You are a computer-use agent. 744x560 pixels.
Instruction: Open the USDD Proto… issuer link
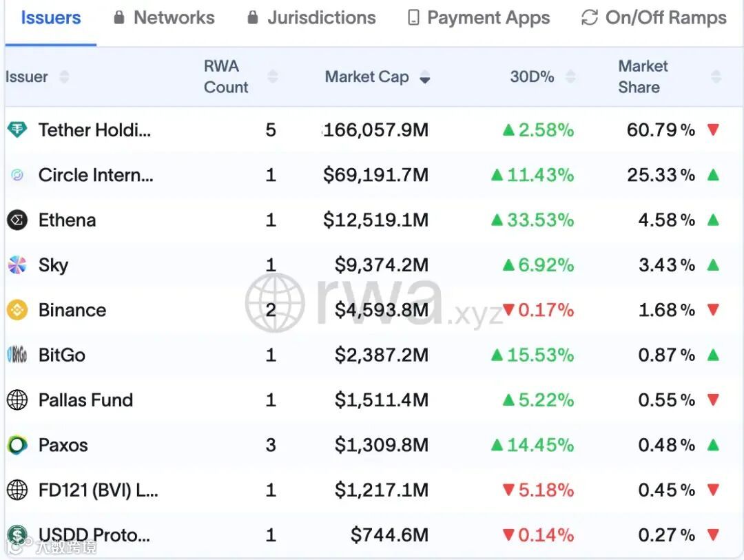94,535
